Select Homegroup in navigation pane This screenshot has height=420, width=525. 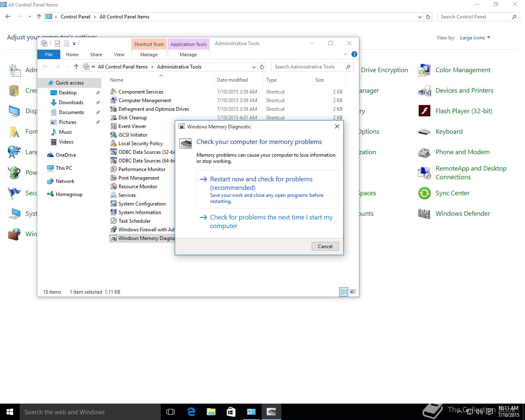click(69, 194)
